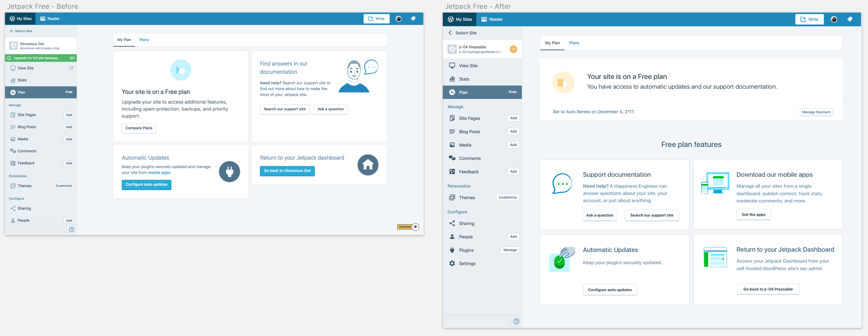Switch to Plans tab in Before window
Screen dimensions: 868x336
tap(144, 40)
